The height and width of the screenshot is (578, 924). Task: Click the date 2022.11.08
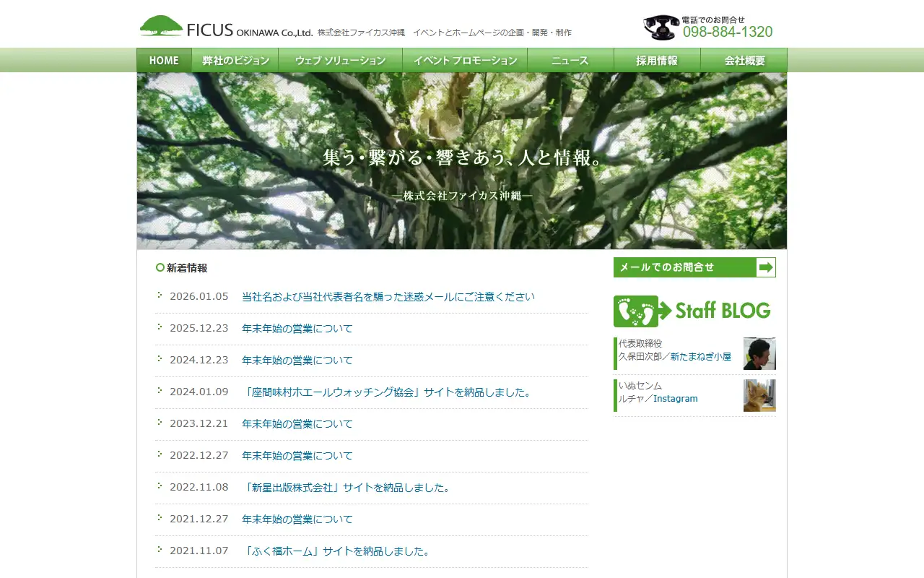coord(199,488)
